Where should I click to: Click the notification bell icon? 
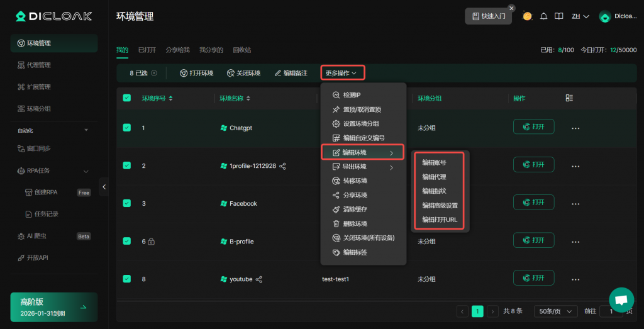(544, 16)
